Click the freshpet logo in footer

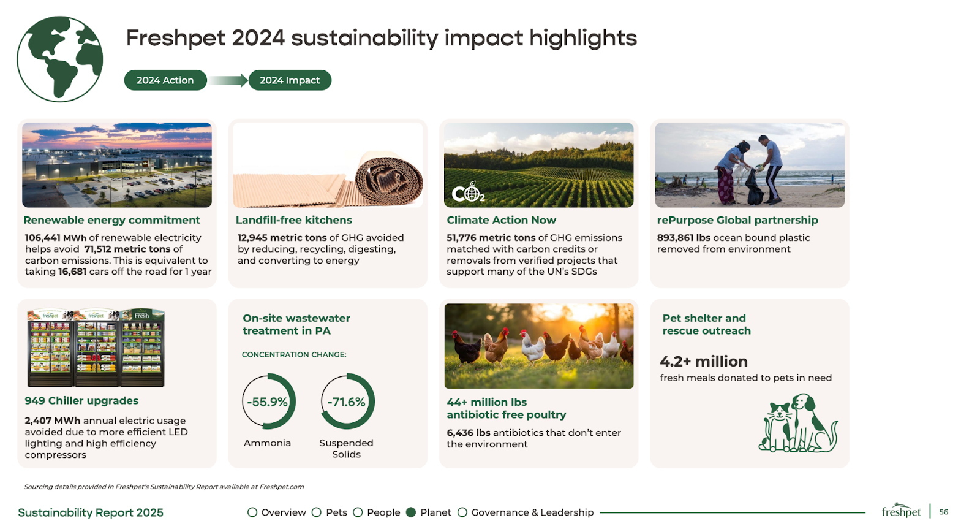901,511
